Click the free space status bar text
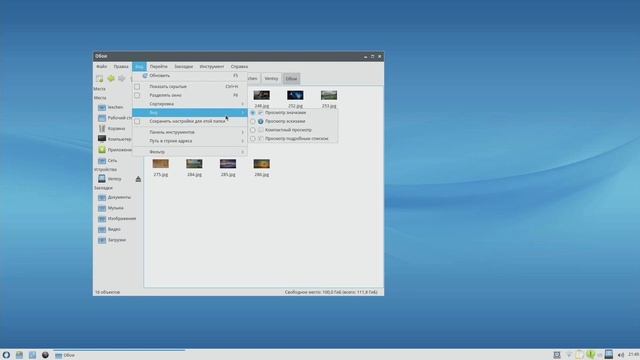The image size is (640, 360). pos(331,292)
